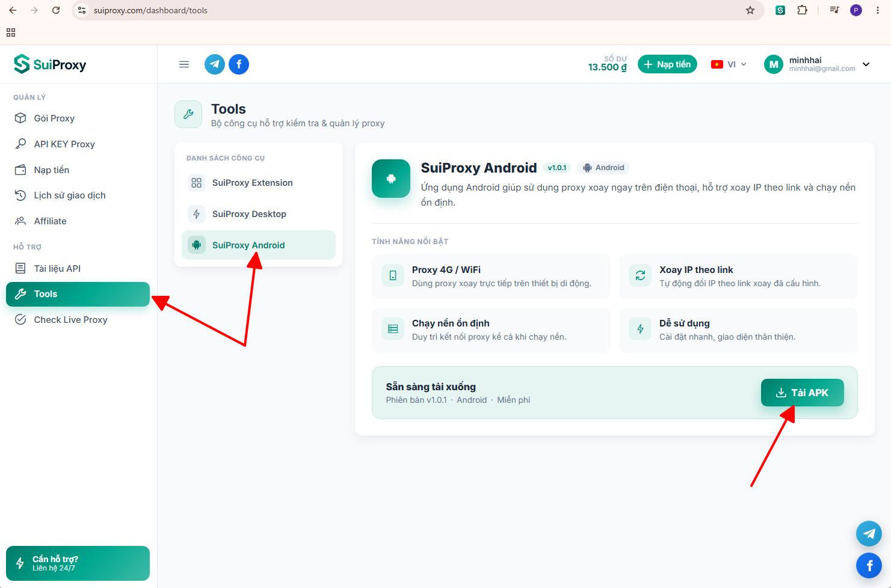Download with Tải APK button

pos(802,393)
